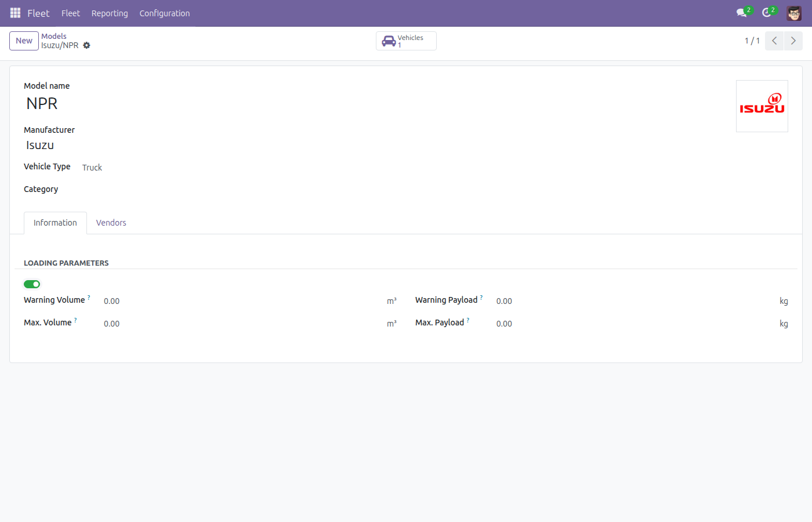Switch to the Vendors tab
The image size is (812, 522).
coord(111,223)
